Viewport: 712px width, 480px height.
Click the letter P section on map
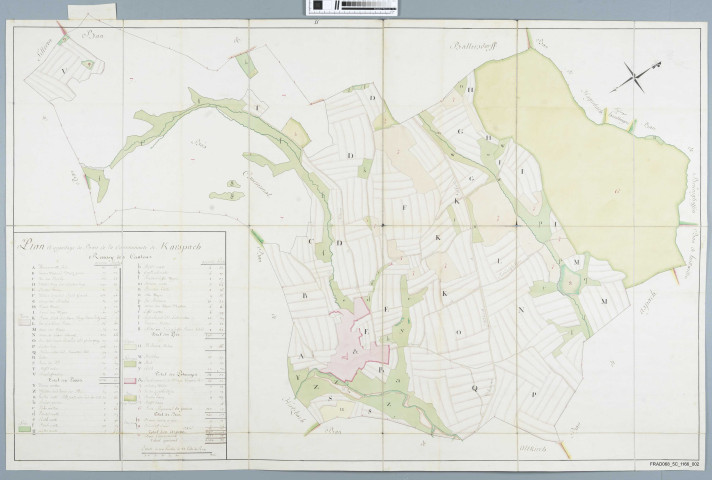(x=534, y=394)
